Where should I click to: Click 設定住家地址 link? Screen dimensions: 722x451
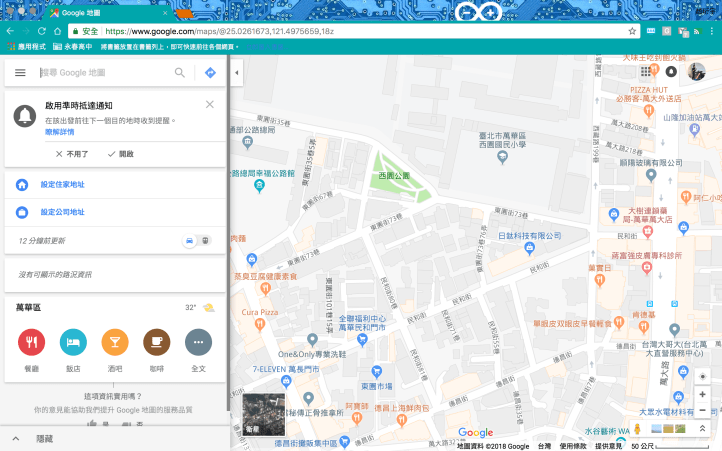(x=63, y=184)
